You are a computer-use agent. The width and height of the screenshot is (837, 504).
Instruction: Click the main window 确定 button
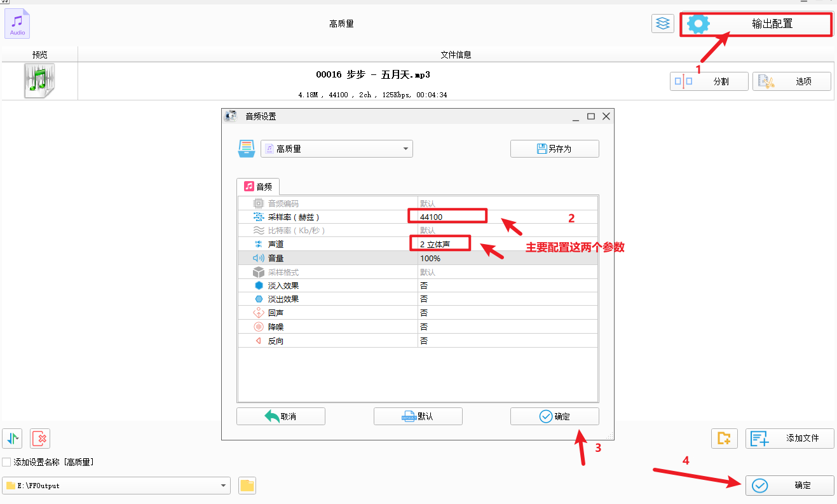coord(790,485)
